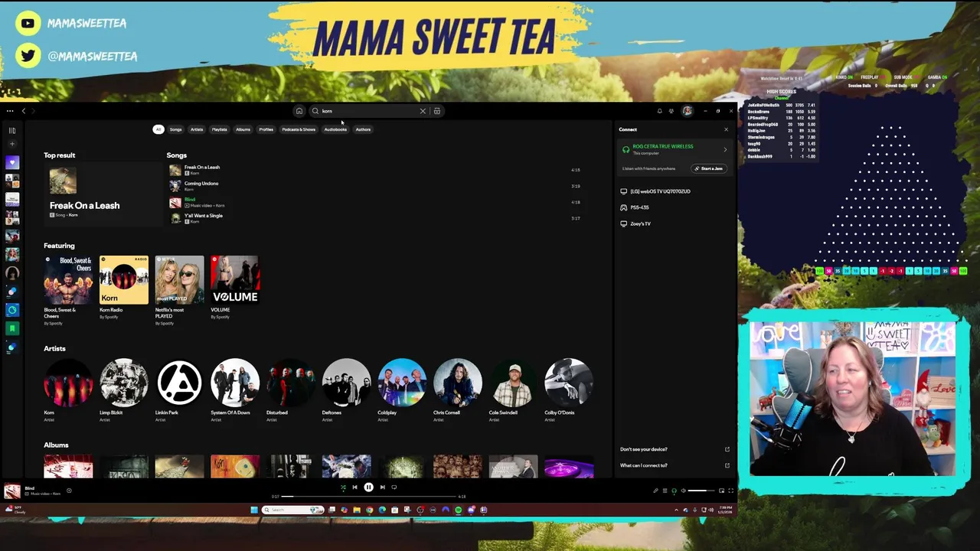Filter search results by Profiles
980x551 pixels.
tap(266, 129)
